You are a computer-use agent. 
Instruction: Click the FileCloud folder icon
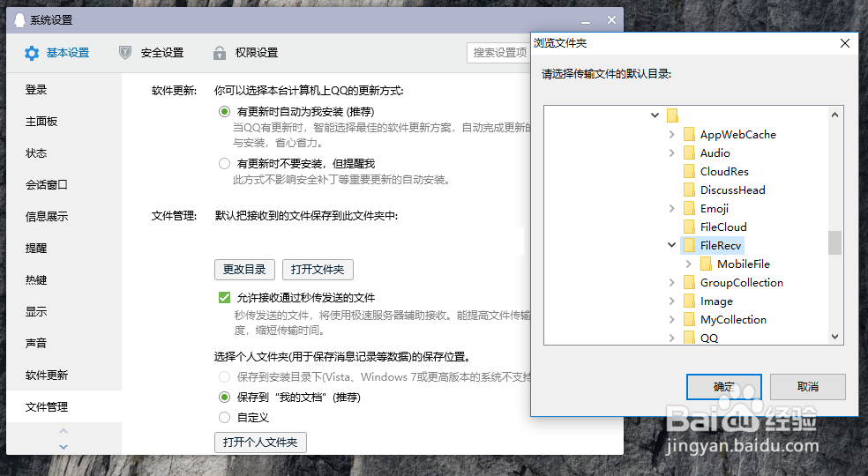tap(689, 227)
